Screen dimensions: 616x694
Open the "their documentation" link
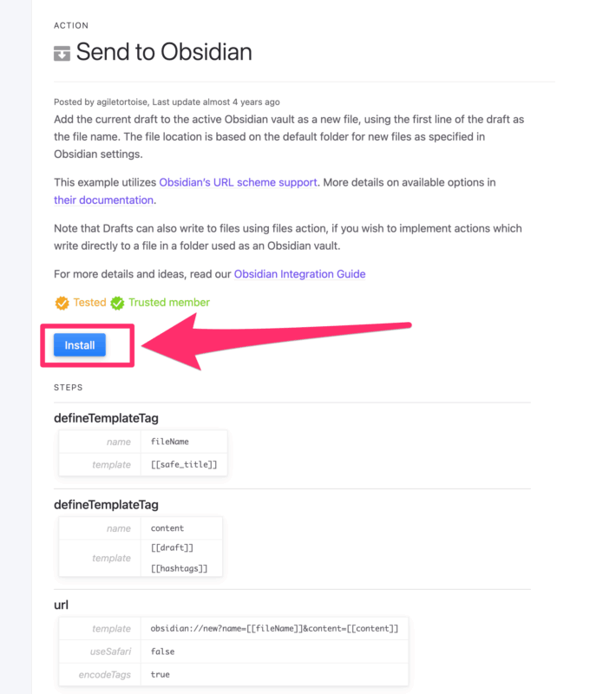pyautogui.click(x=103, y=200)
